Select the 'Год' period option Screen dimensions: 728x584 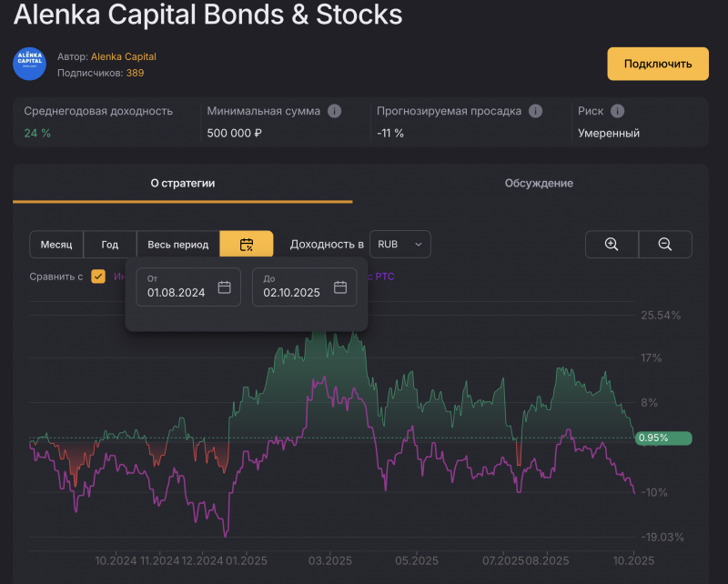coord(110,245)
